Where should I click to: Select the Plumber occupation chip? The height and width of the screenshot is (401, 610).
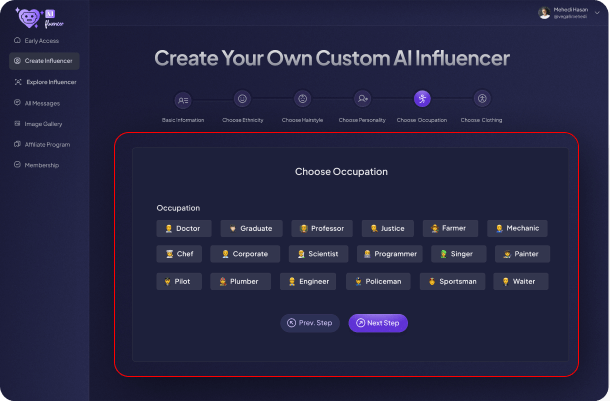click(x=240, y=281)
